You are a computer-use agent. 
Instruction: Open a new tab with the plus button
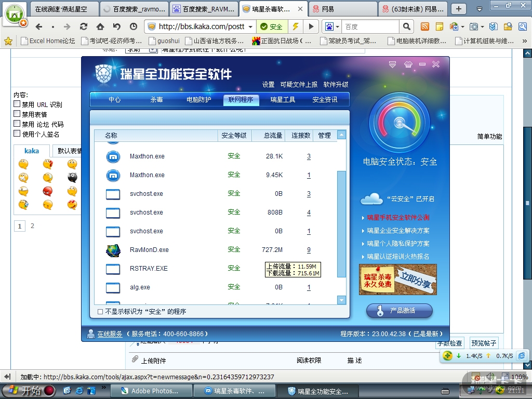(458, 9)
